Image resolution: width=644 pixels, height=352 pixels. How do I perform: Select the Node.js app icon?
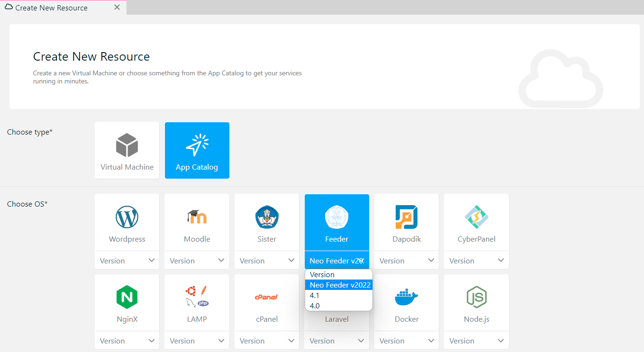coord(476,298)
